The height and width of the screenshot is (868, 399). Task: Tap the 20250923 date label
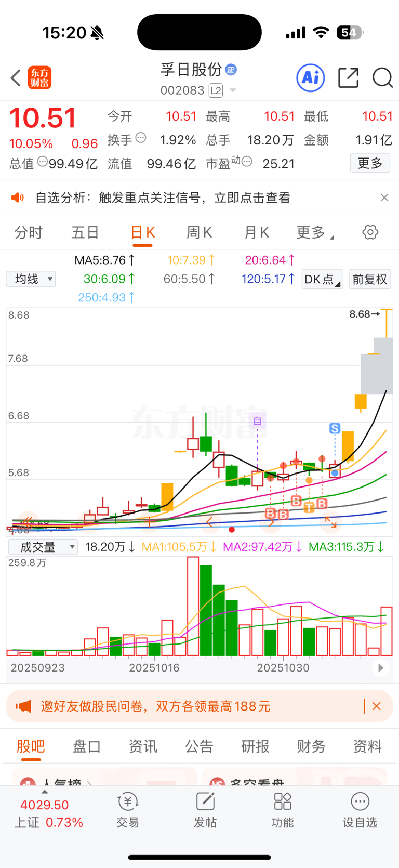(x=38, y=668)
